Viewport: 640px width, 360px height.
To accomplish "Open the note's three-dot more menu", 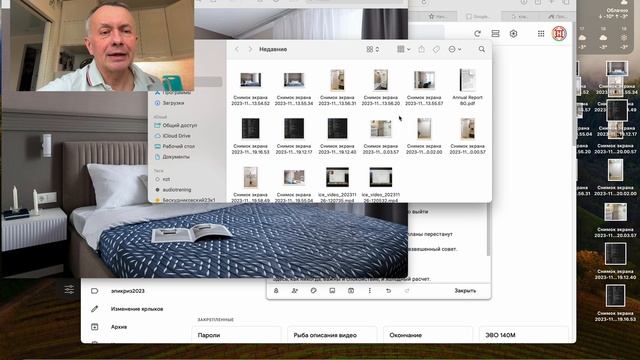I will point(370,291).
